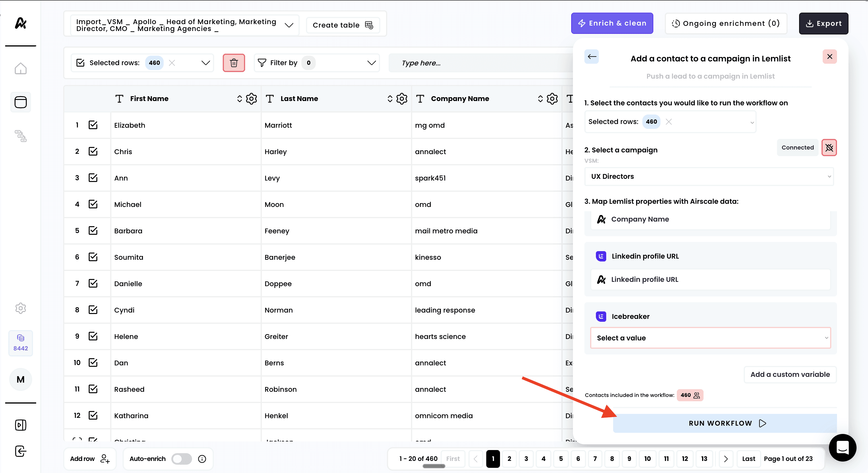Open the workflows icon in the sidebar

(x=21, y=136)
